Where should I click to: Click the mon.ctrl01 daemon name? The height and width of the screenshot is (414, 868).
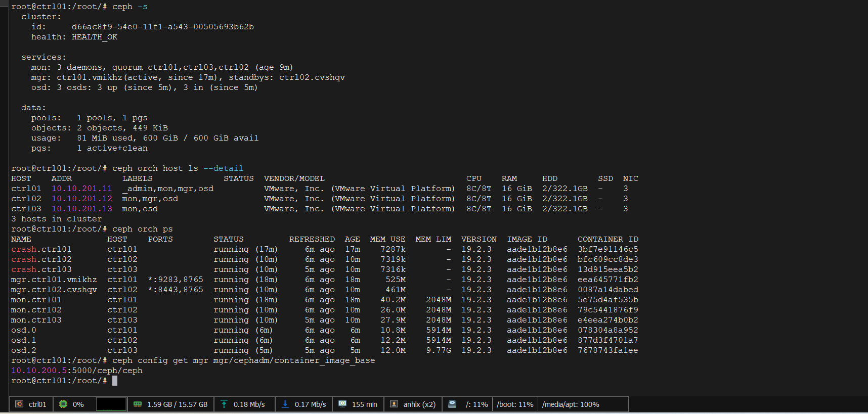tap(36, 300)
